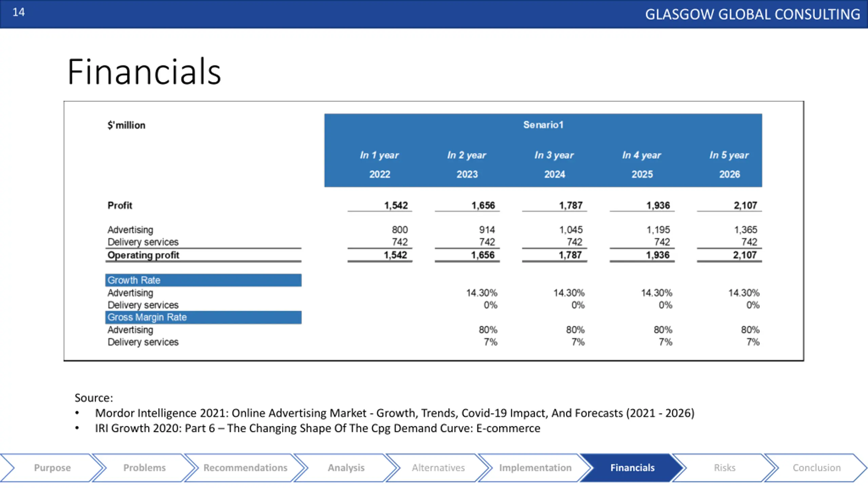Select the Growth Rate header row
Screen dimensions: 868x488
pyautogui.click(x=203, y=280)
